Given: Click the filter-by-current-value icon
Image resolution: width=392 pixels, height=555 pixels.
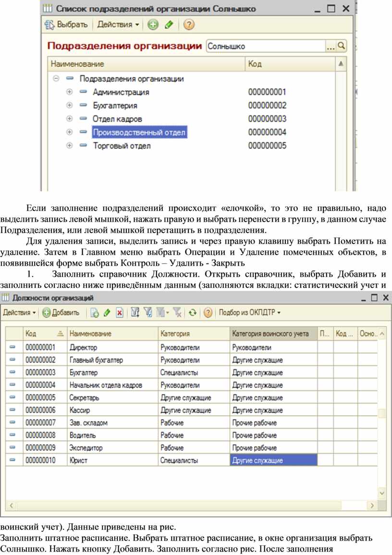Looking at the screenshot, I should (148, 312).
